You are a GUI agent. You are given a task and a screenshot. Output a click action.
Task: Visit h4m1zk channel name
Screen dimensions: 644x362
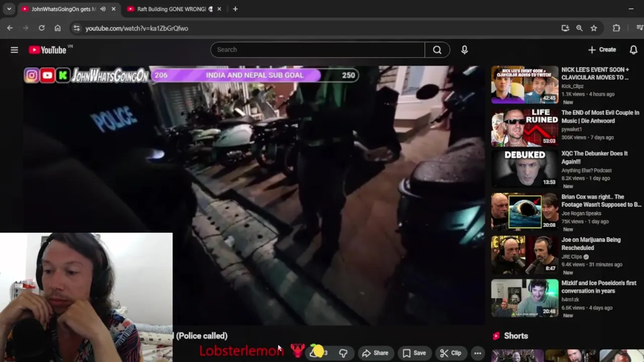pos(571,300)
